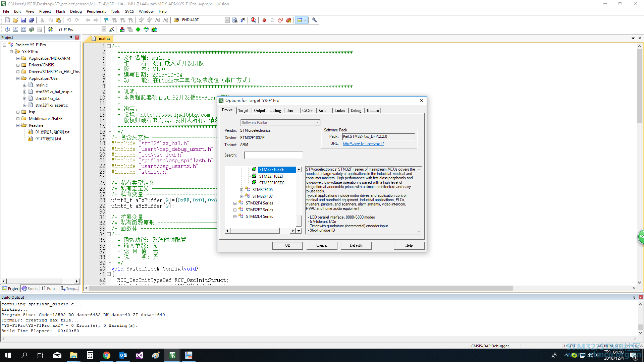Launch the Pack Installer from the toolbar
This screenshot has height=362, width=644.
pyautogui.click(x=154, y=29)
